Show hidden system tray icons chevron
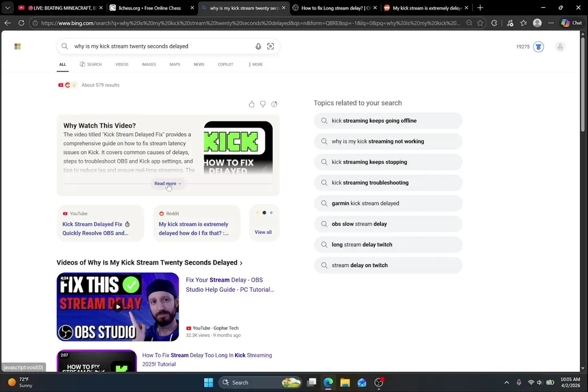Screen dimensions: 588x392 coord(507,383)
